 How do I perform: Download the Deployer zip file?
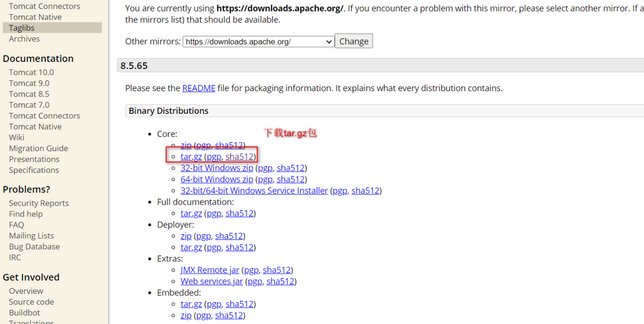[x=186, y=236]
